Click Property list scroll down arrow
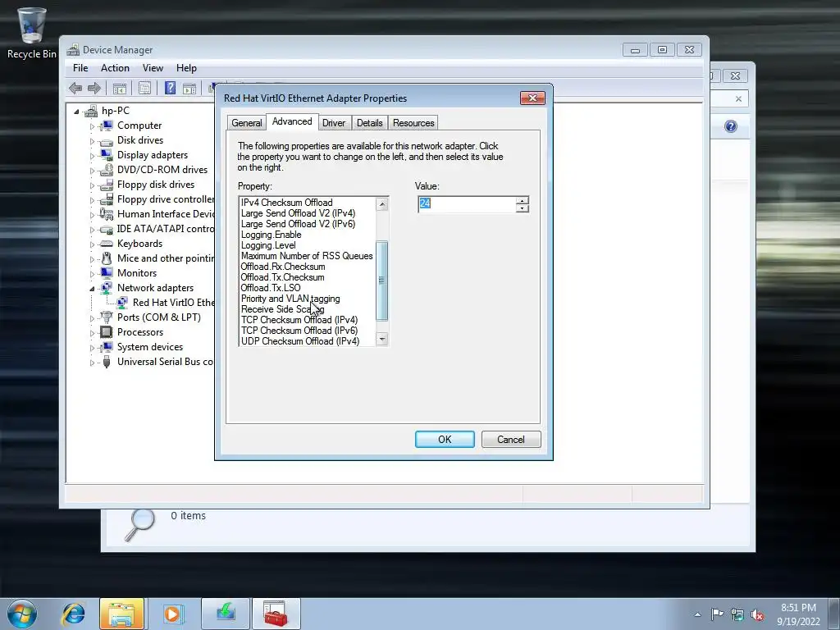The height and width of the screenshot is (630, 840). [382, 339]
